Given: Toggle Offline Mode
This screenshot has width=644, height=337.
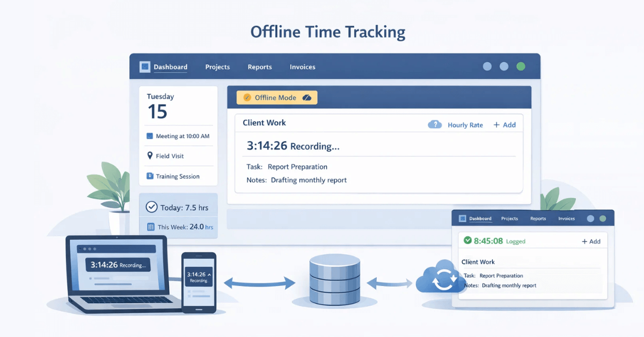Looking at the screenshot, I should click(276, 97).
